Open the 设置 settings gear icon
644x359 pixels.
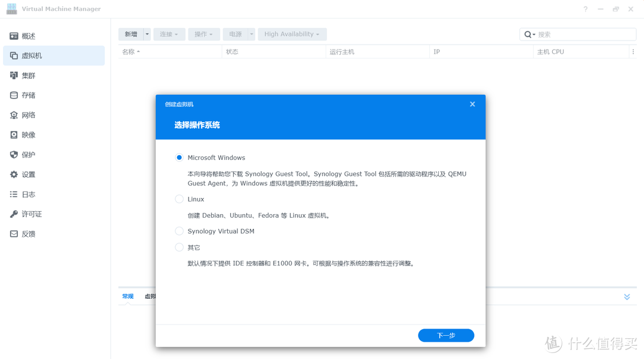pyautogui.click(x=14, y=175)
